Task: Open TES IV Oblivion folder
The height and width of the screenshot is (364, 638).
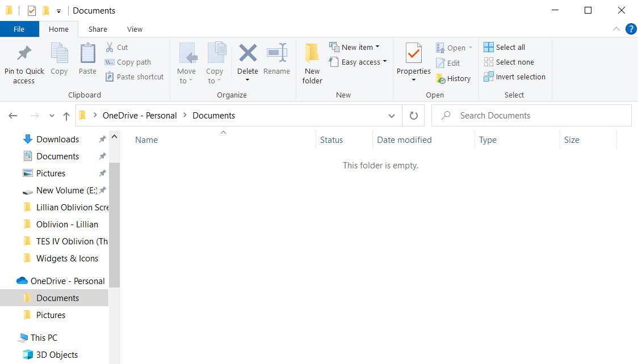Action: coord(65,242)
